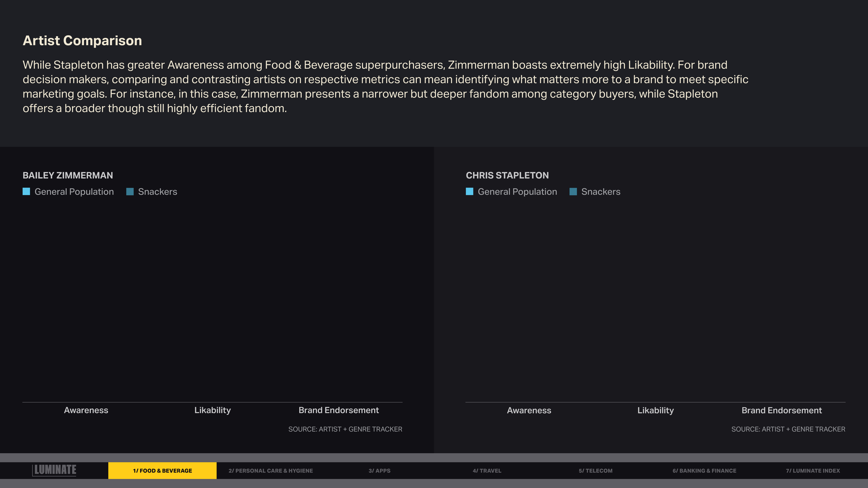Click the Chris Stapleton chart title
The width and height of the screenshot is (868, 488).
507,175
